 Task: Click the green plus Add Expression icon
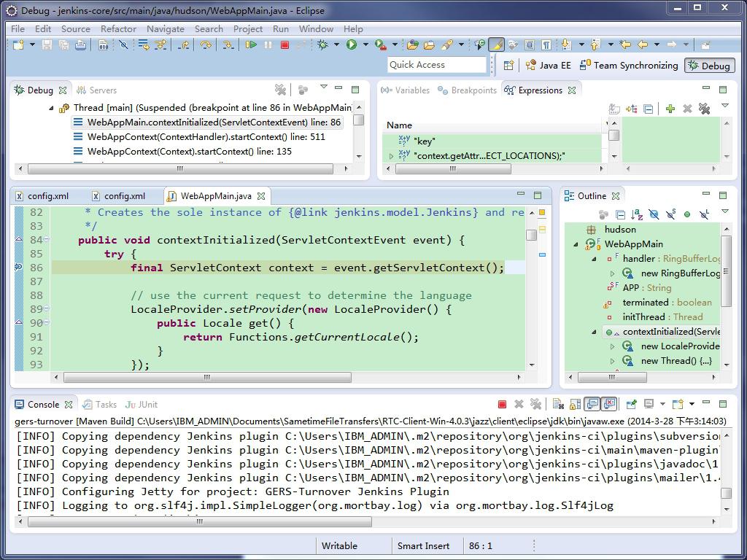point(670,109)
